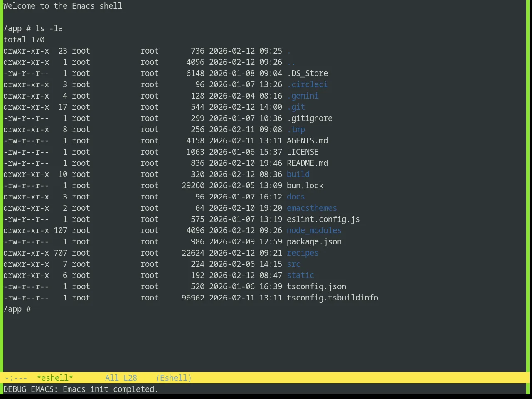Screen dimensions: 532x399
Task: Click the date 2026-02-12 14:00 in .git row
Action: 246,107
